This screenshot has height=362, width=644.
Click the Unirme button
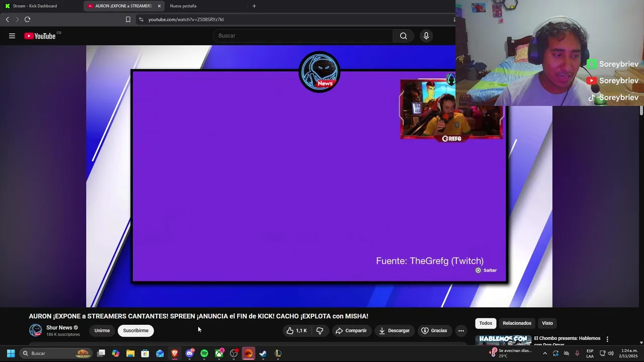(102, 330)
